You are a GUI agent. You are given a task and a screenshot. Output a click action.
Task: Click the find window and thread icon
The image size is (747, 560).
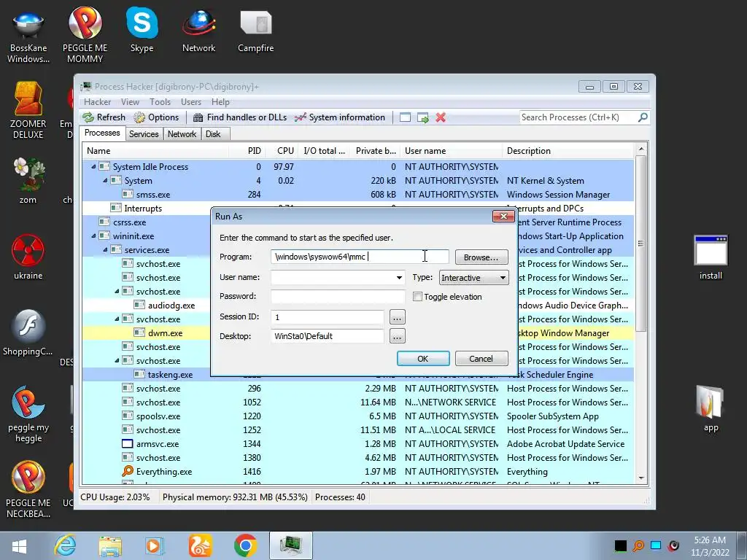[x=423, y=117]
